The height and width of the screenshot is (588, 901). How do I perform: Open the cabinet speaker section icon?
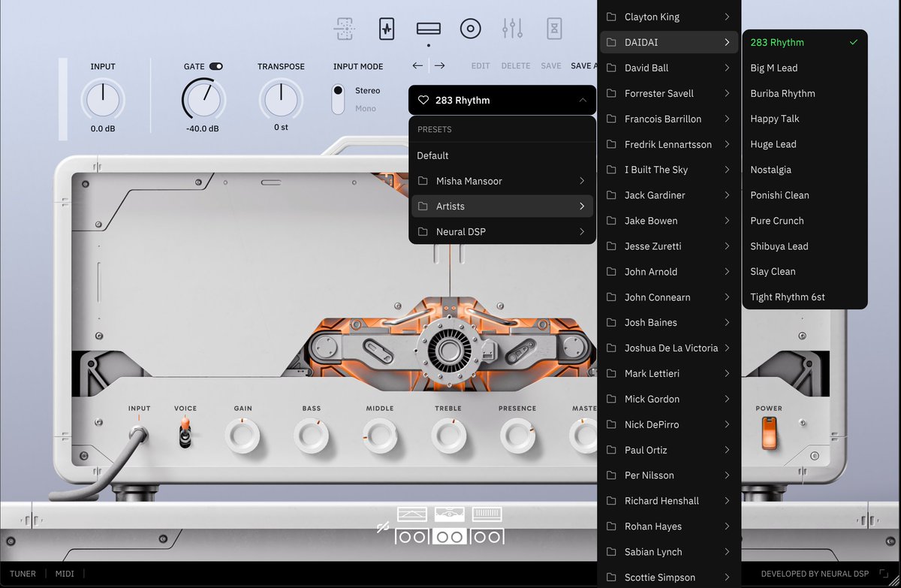click(470, 29)
